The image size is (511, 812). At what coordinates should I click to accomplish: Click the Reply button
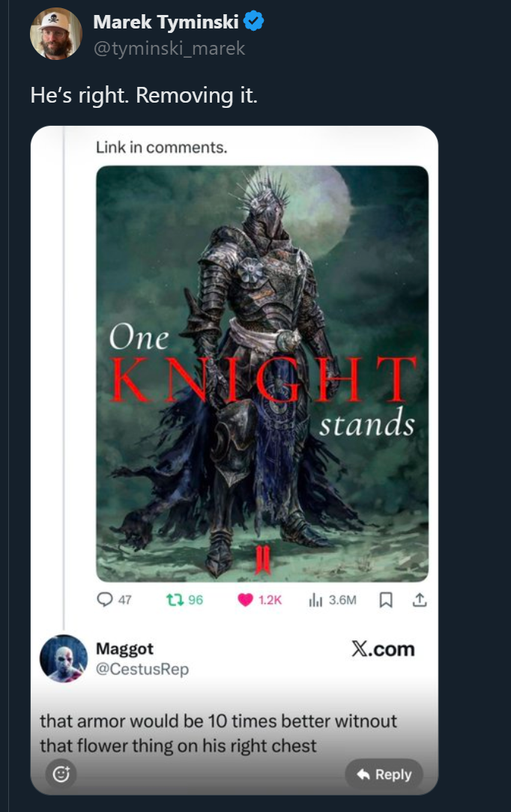pos(384,775)
